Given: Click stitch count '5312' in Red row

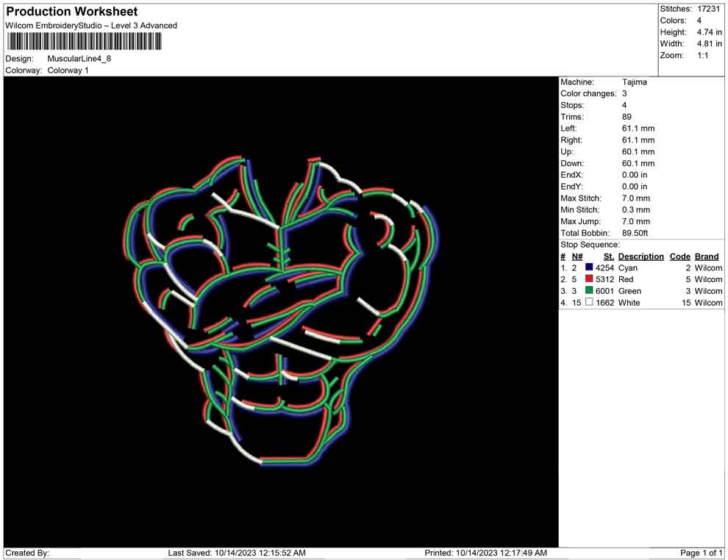Looking at the screenshot, I should 604,279.
